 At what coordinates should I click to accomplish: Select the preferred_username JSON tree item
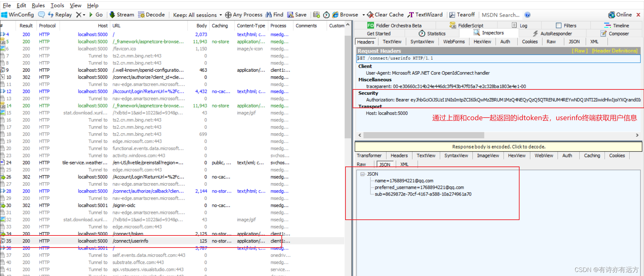(x=419, y=187)
